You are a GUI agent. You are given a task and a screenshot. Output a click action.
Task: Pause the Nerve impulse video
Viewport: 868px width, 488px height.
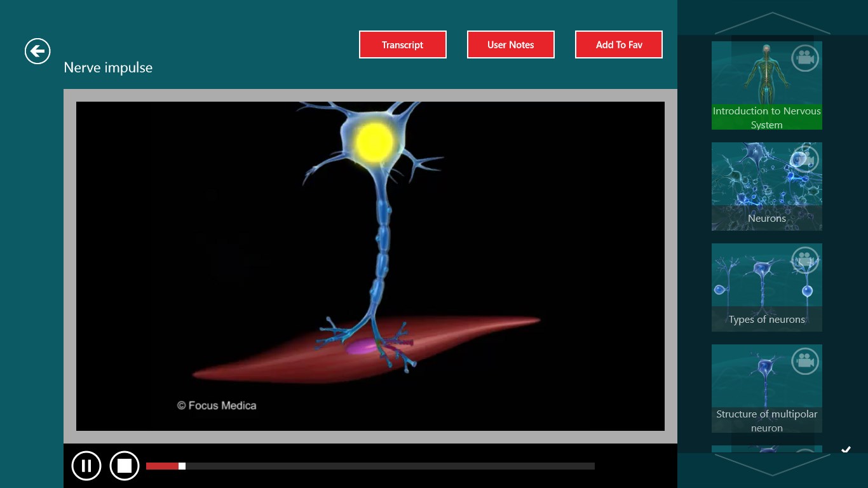[86, 466]
